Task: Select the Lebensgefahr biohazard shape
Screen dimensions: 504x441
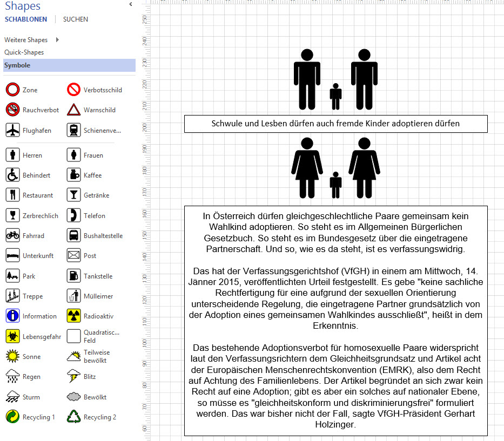Action: (13, 336)
